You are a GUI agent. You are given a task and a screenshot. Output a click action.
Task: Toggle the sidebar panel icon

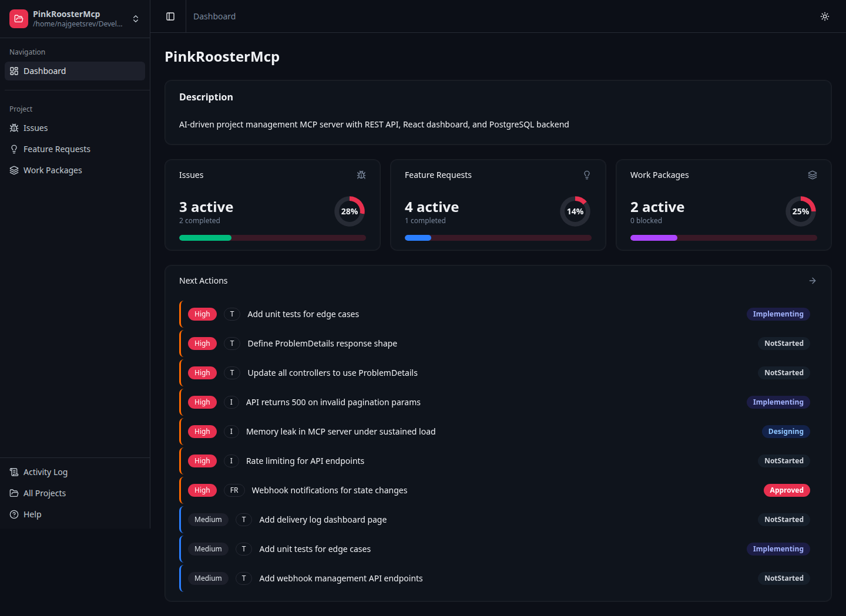click(x=170, y=16)
